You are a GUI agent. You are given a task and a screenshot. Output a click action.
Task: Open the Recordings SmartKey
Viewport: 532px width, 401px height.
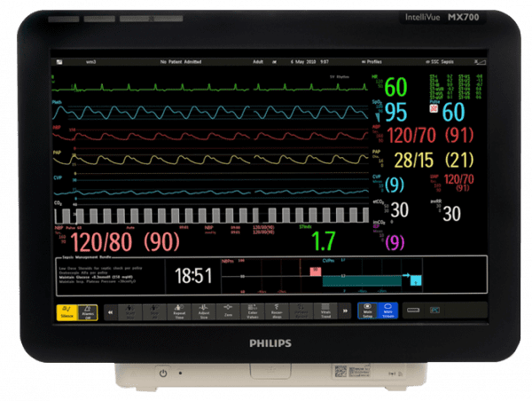coord(277,312)
